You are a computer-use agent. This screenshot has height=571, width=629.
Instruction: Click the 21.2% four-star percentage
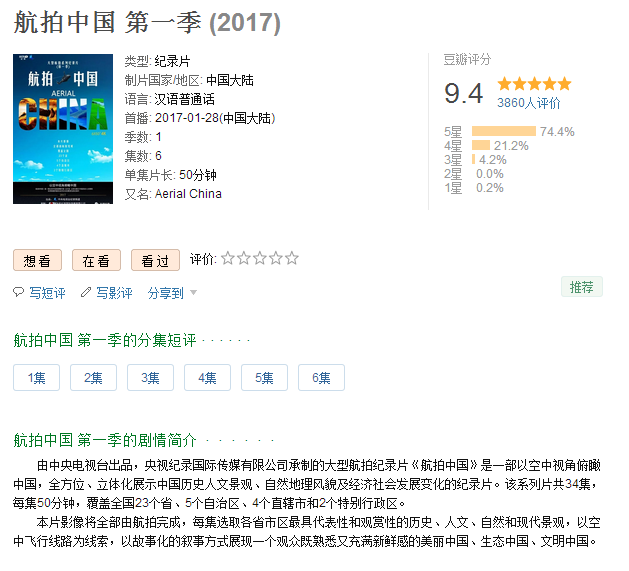click(x=511, y=146)
